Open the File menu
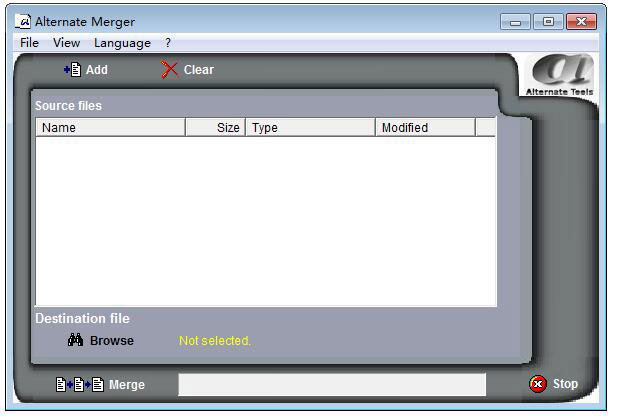The width and height of the screenshot is (618, 417). (30, 43)
